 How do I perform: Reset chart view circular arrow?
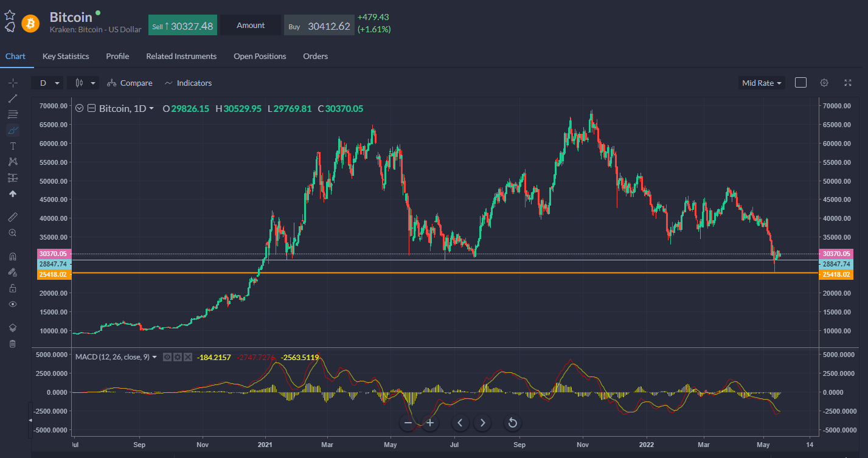512,423
